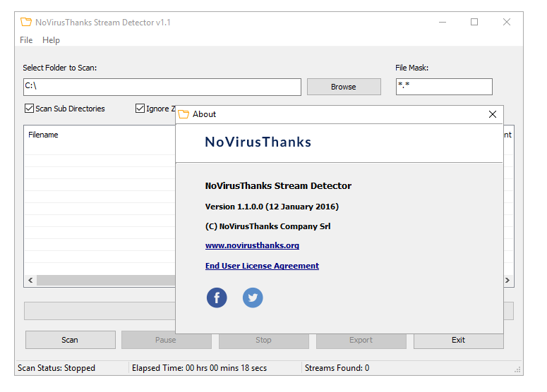This screenshot has height=392, width=547.
Task: Click the Select Folder to Scan label
Action: tap(60, 68)
